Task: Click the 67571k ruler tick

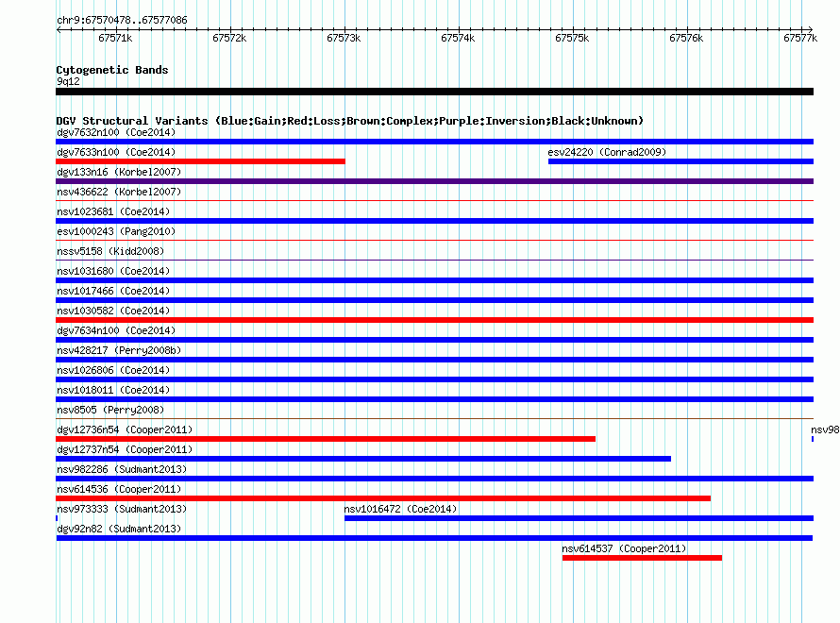Action: pyautogui.click(x=115, y=38)
